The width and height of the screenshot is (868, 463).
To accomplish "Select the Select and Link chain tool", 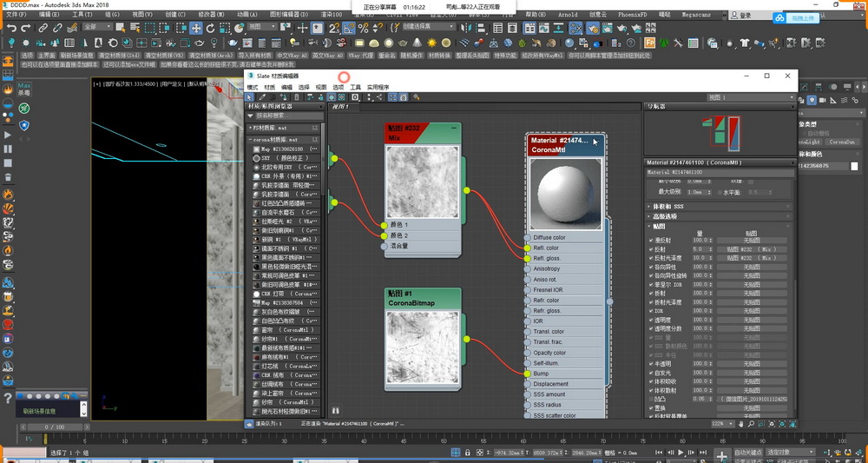I will 43,28.
